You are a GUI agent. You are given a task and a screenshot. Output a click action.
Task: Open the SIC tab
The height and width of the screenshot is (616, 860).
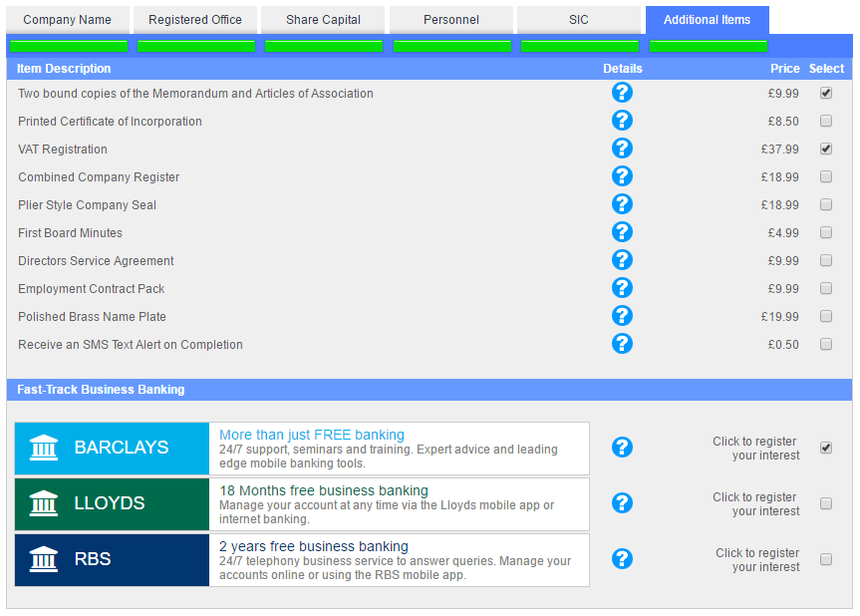click(579, 20)
